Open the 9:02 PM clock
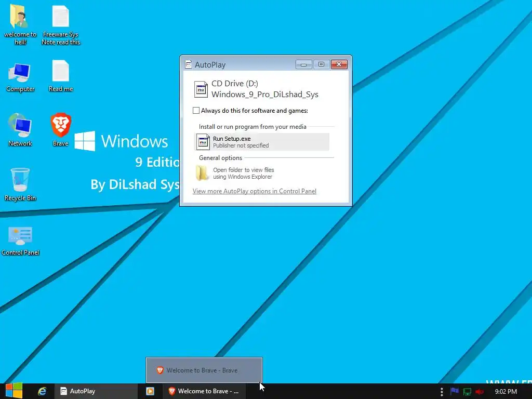This screenshot has height=399, width=532. tap(506, 392)
